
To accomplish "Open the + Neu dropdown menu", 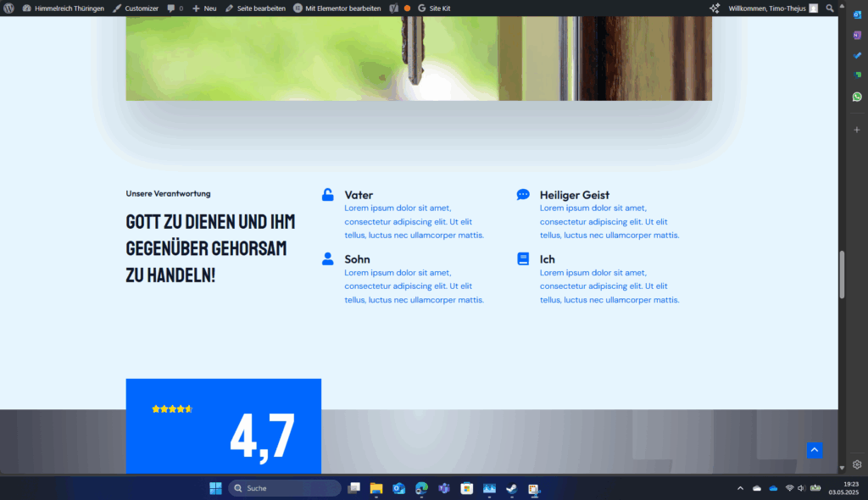I will [203, 8].
